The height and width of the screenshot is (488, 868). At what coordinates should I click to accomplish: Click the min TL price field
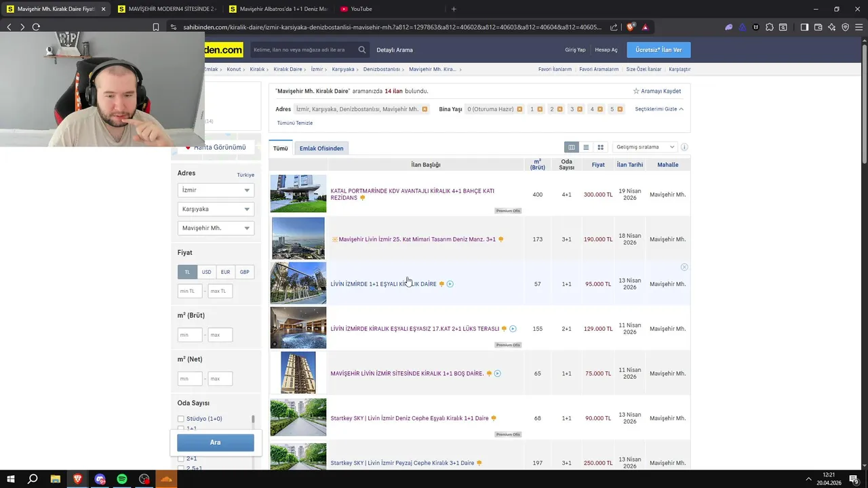(190, 291)
